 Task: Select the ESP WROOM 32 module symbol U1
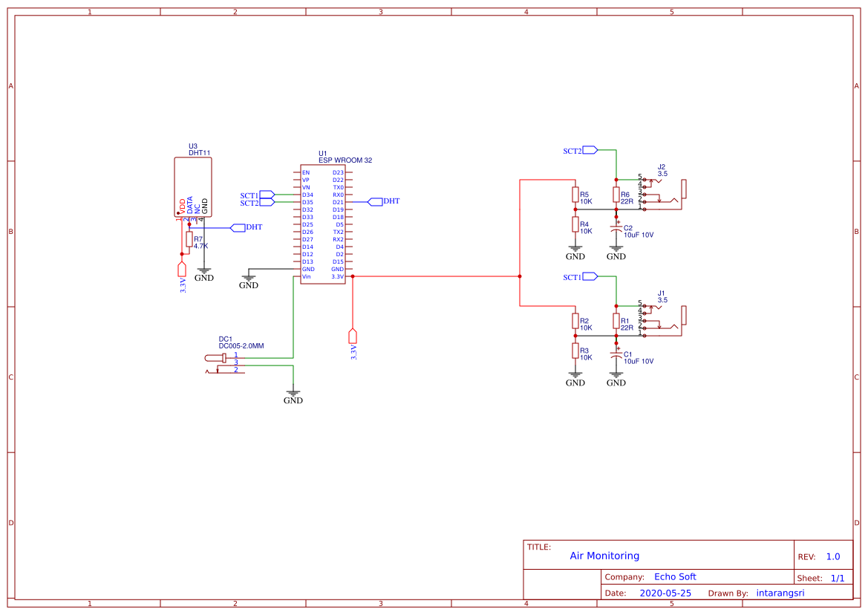(322, 223)
